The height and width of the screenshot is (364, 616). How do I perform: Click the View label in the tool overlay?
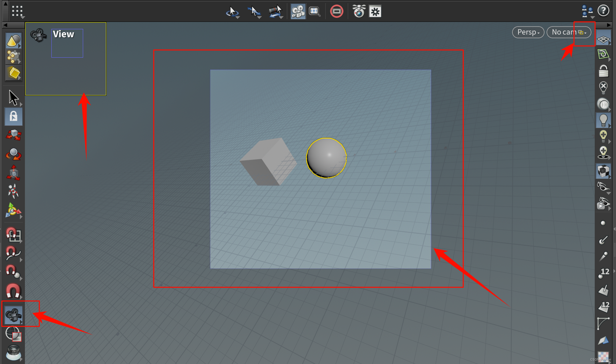click(x=63, y=34)
